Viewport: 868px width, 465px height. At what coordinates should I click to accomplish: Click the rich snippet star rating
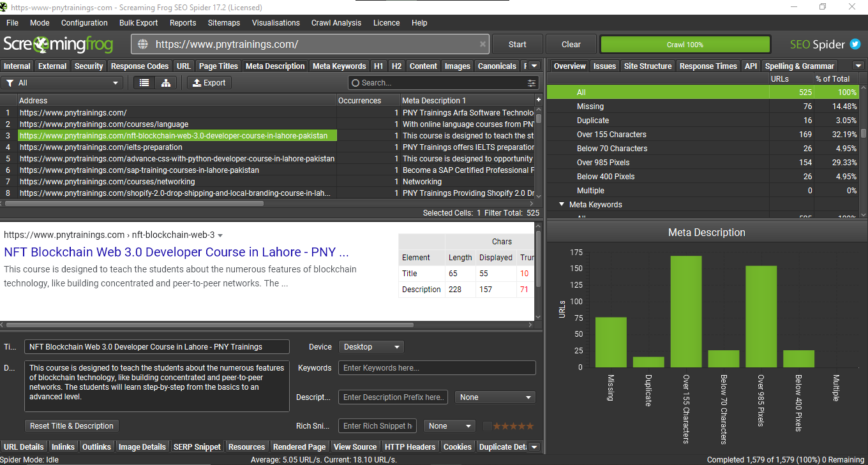point(513,426)
